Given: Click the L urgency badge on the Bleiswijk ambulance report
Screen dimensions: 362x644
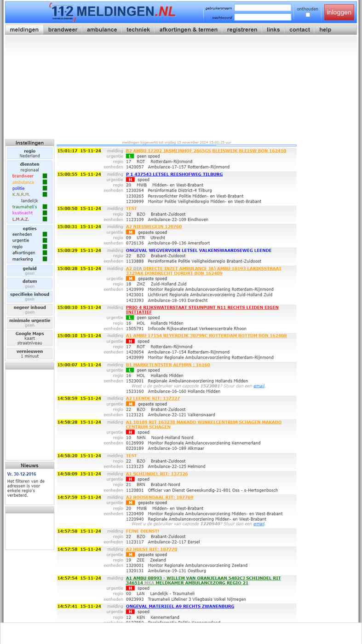Looking at the screenshot, I should coord(130,157).
